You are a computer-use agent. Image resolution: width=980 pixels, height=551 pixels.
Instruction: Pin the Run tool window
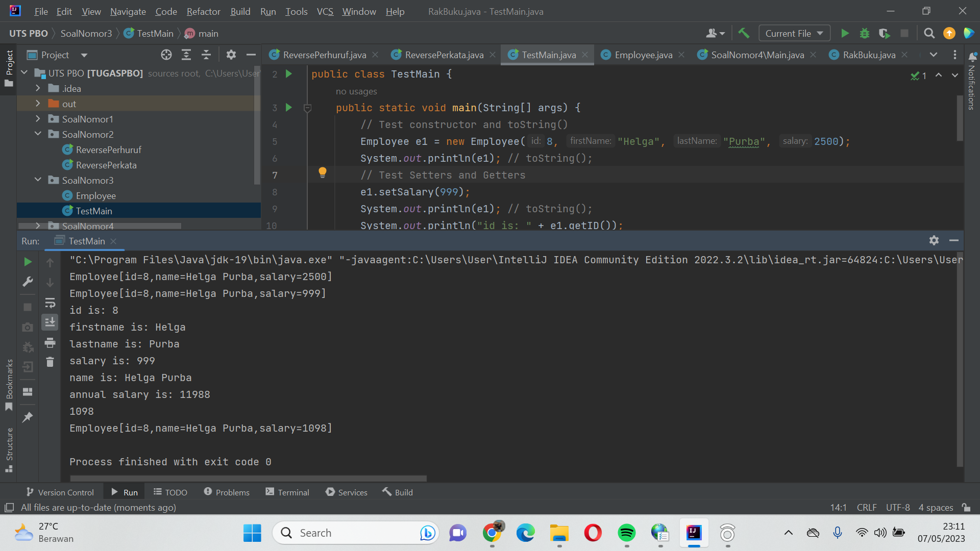point(28,417)
